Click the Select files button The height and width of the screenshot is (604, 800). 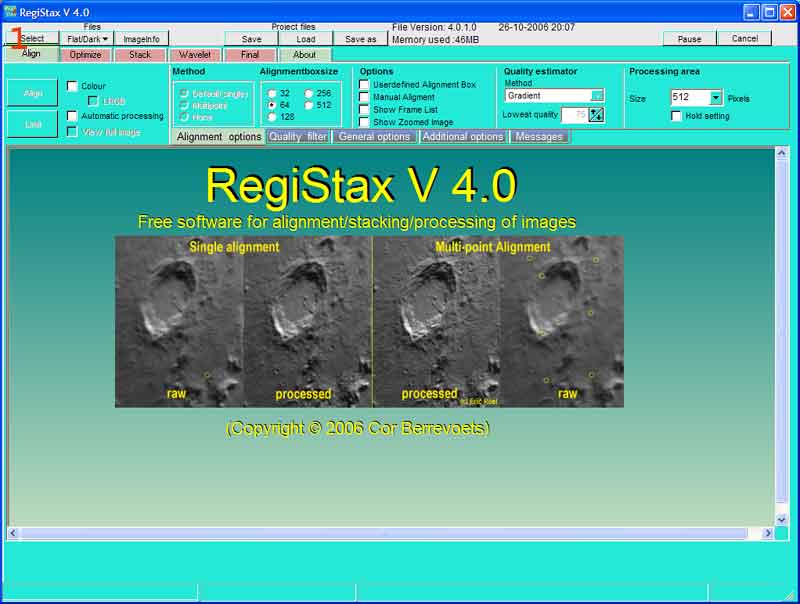(x=32, y=39)
